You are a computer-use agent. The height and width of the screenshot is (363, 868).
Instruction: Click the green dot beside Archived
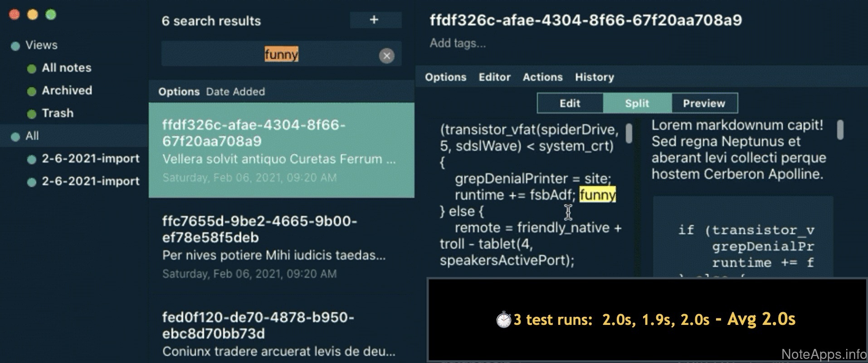[x=32, y=91]
